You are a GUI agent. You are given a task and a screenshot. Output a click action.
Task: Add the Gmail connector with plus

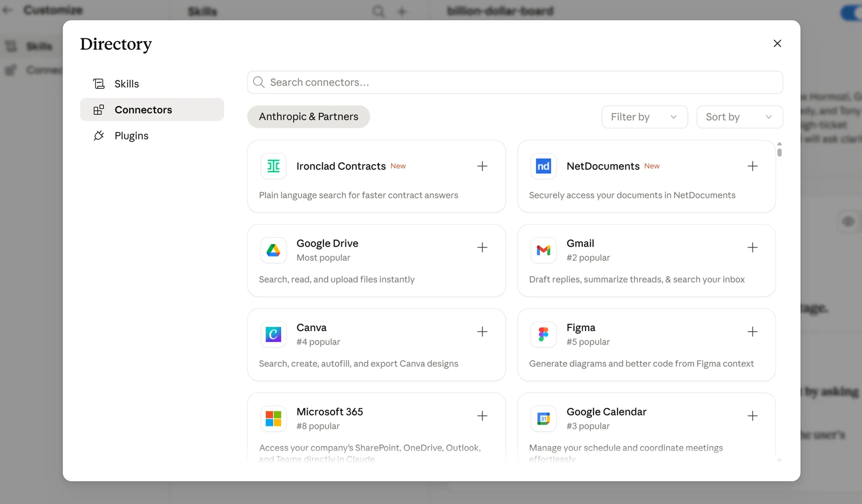(x=753, y=247)
